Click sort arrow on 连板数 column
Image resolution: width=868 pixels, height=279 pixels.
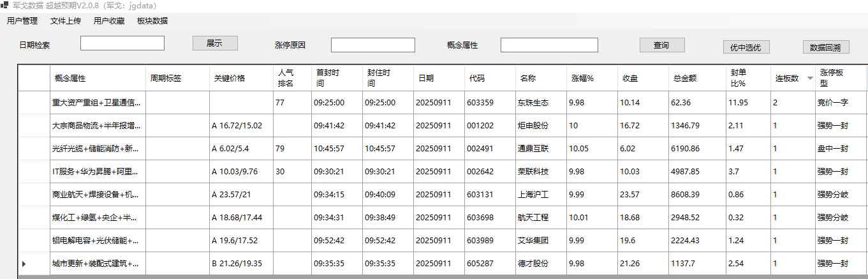[x=810, y=78]
